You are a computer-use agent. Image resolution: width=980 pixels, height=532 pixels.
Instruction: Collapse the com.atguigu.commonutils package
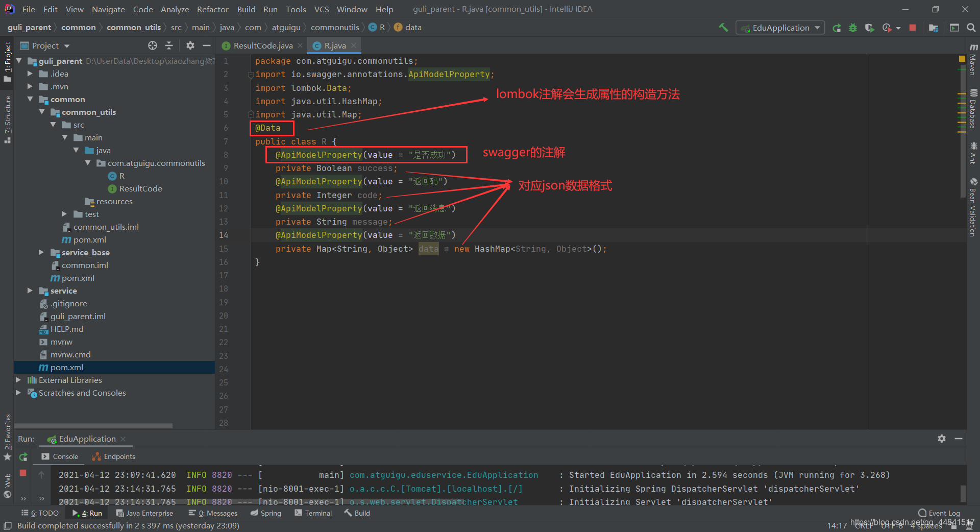click(x=88, y=163)
